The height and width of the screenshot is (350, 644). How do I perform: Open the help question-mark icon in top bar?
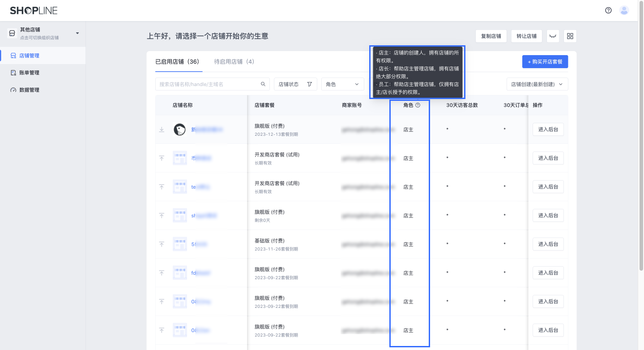click(608, 10)
